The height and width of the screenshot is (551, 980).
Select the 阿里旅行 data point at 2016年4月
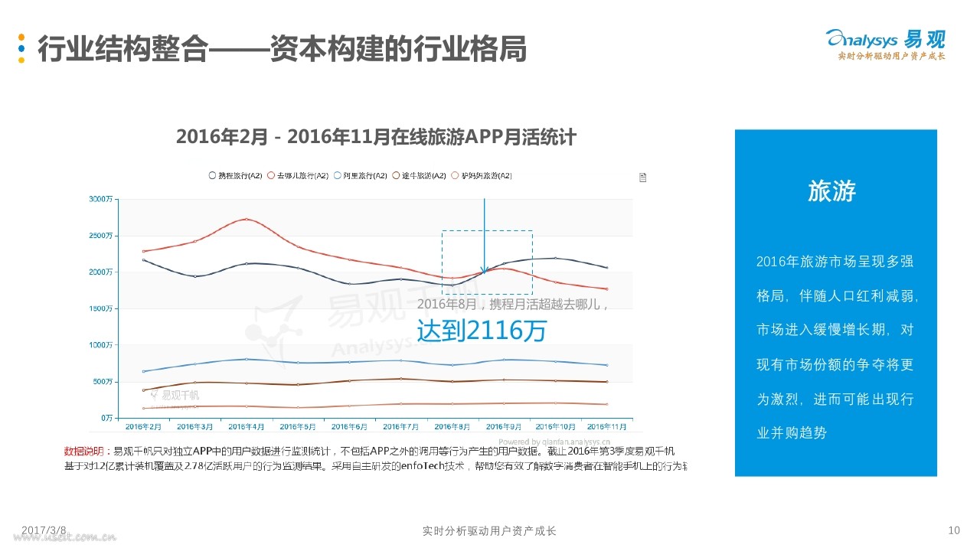pos(247,359)
